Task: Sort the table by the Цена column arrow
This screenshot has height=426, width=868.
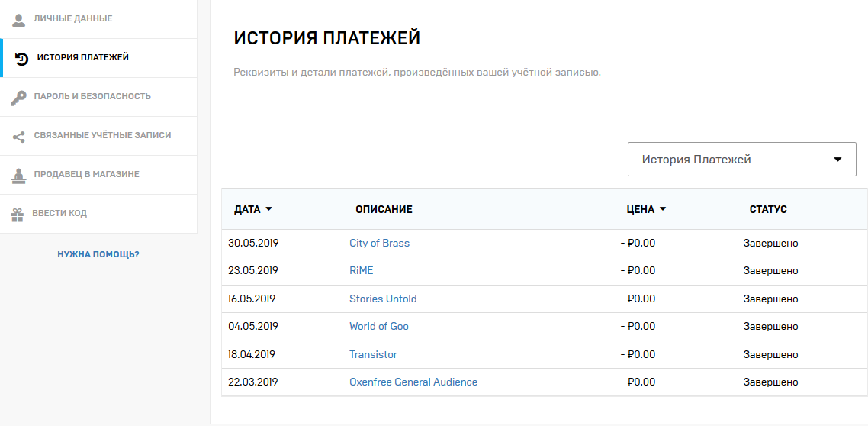Action: pos(662,209)
